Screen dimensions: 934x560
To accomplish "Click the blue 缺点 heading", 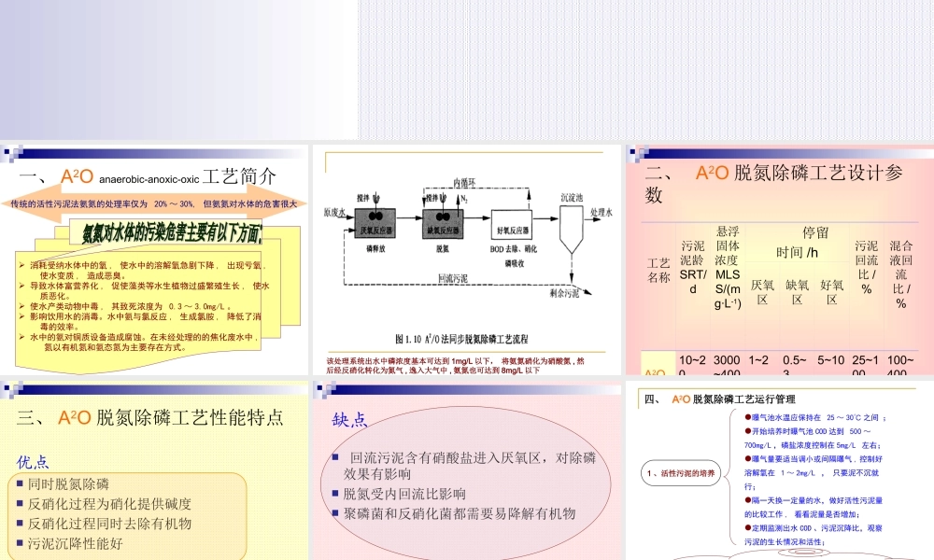I will [349, 420].
